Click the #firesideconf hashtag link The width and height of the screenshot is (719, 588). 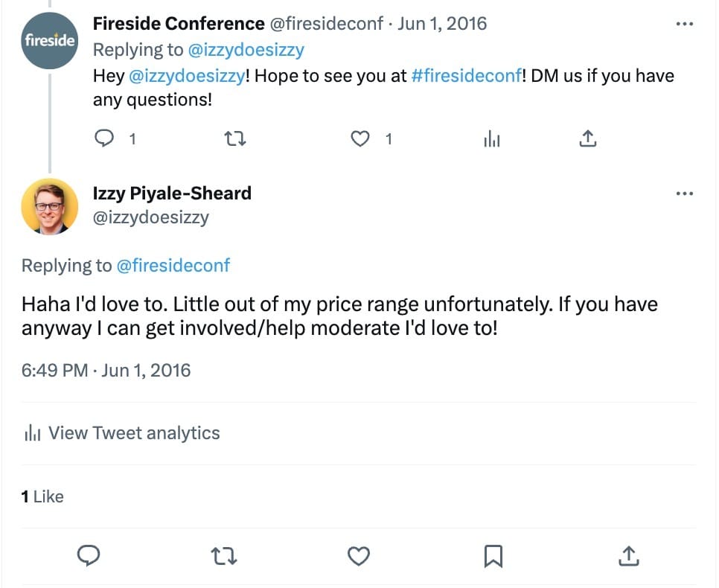tap(465, 76)
